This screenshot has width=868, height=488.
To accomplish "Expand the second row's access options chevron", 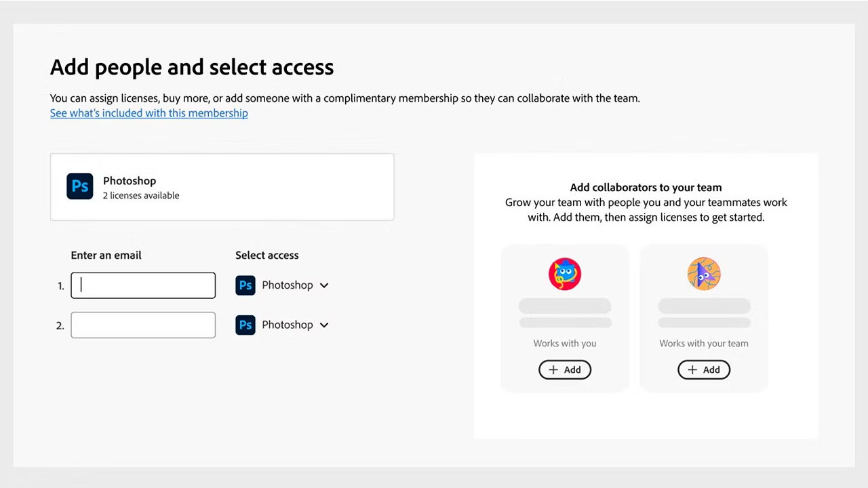I will coord(323,325).
